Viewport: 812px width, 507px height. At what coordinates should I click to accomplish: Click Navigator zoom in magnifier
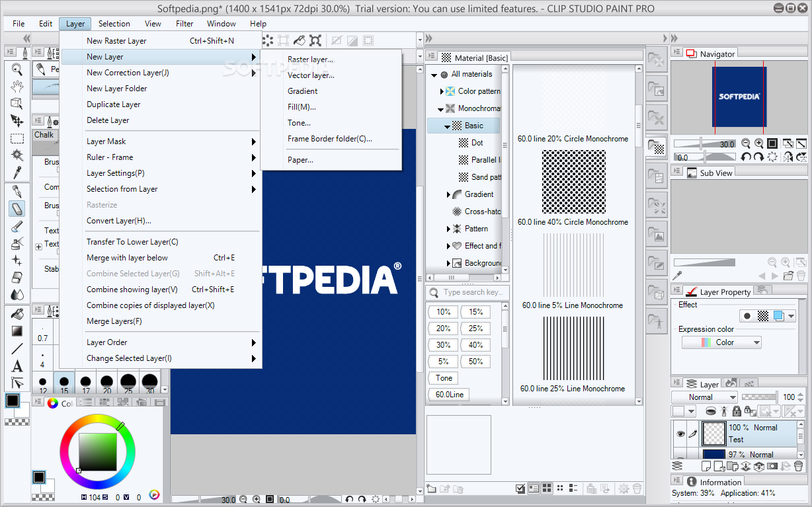click(x=759, y=143)
